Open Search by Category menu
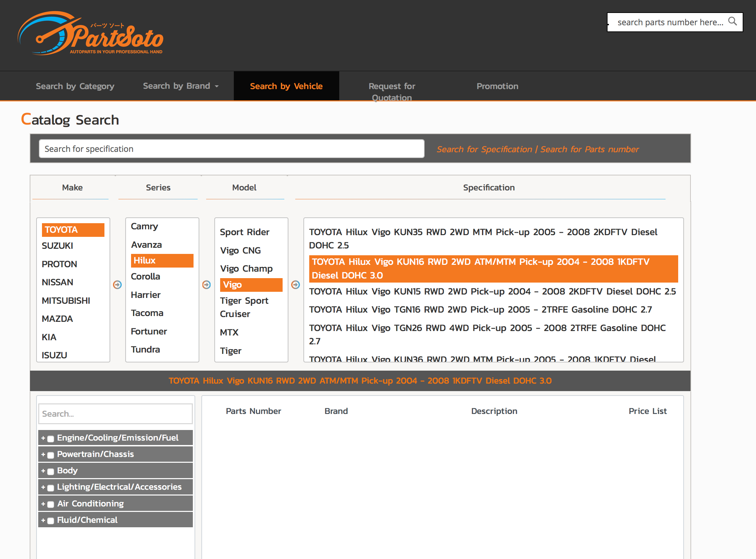The image size is (756, 559). 75,86
